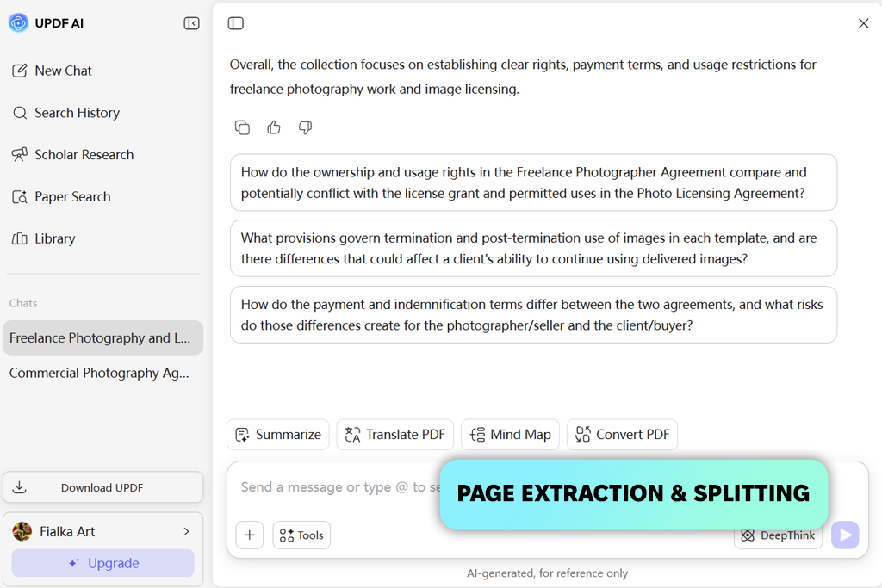The height and width of the screenshot is (588, 882).
Task: Open the Freelance Photography chat
Action: (103, 337)
